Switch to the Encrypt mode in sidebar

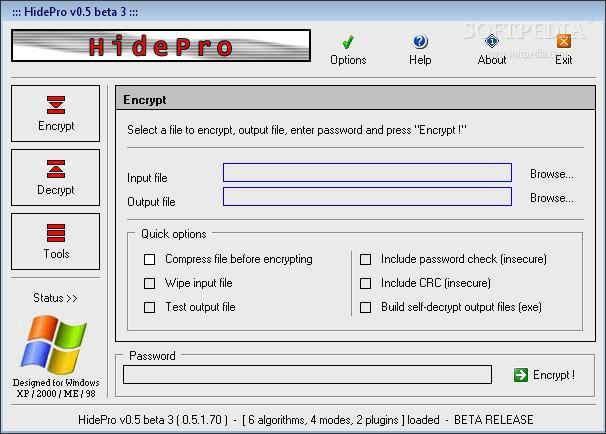[56, 114]
